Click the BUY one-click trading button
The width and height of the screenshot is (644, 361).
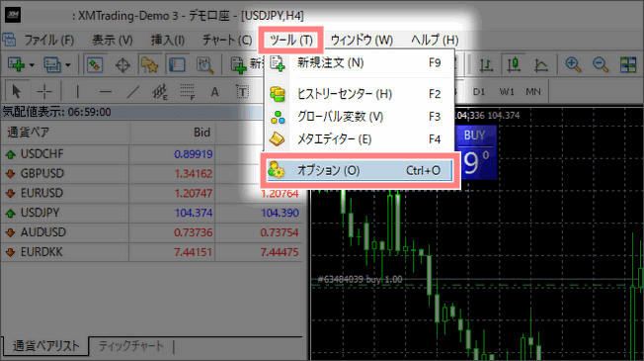476,152
